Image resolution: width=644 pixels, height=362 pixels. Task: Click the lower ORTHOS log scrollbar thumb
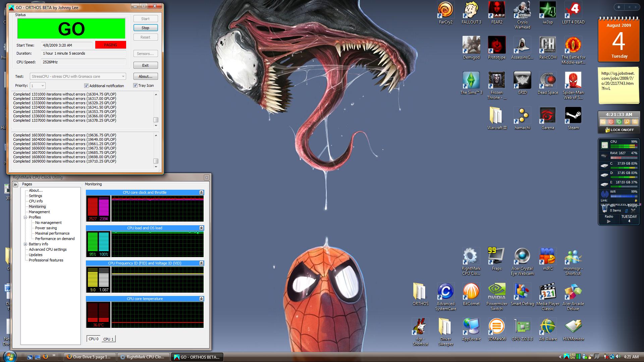pyautogui.click(x=156, y=161)
